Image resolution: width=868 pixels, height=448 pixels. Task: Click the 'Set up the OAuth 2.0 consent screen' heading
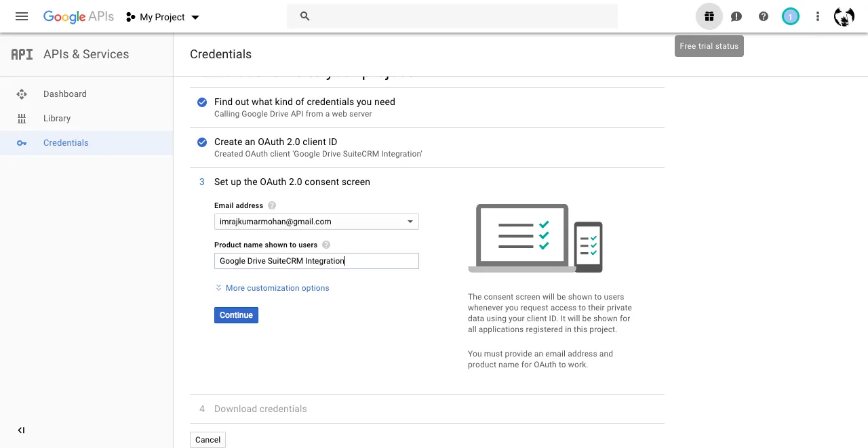click(292, 182)
